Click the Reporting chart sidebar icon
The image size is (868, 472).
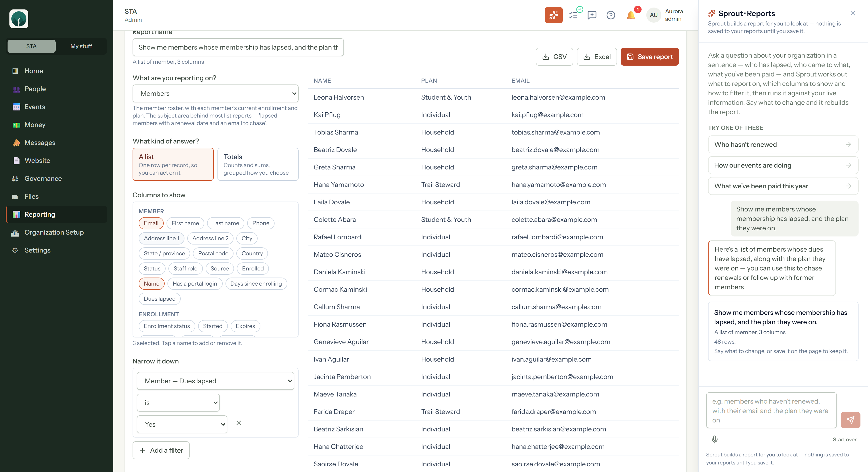tap(16, 215)
